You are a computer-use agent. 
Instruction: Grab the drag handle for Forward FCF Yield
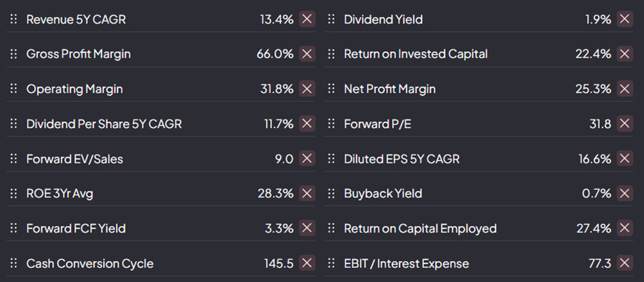click(13, 228)
